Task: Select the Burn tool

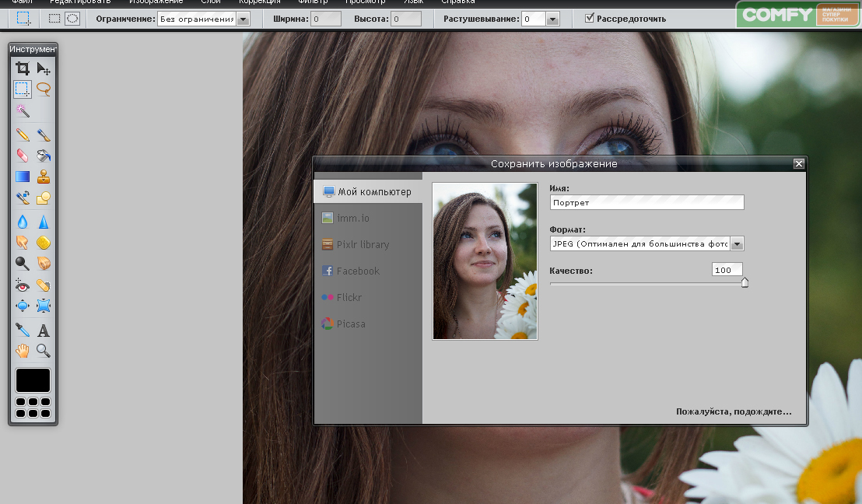Action: (44, 263)
